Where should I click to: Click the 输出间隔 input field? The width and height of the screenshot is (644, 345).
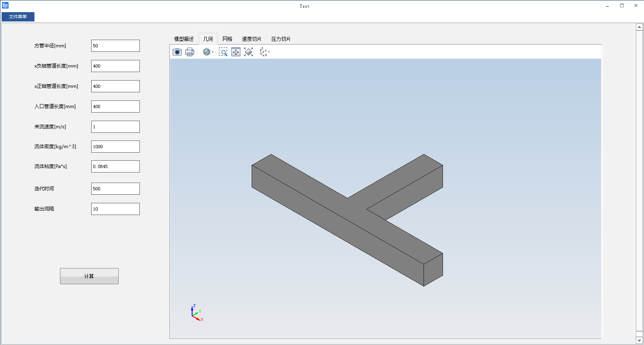pos(116,209)
